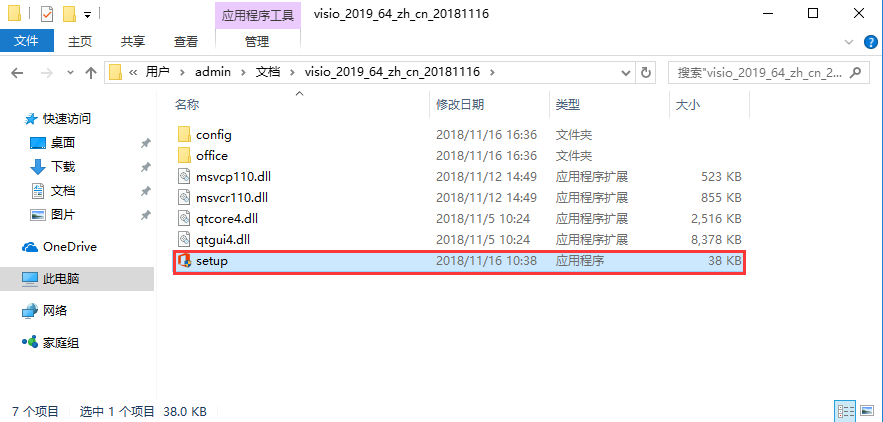Click the admin breadcrumb in address bar
The height and width of the screenshot is (422, 883).
213,72
